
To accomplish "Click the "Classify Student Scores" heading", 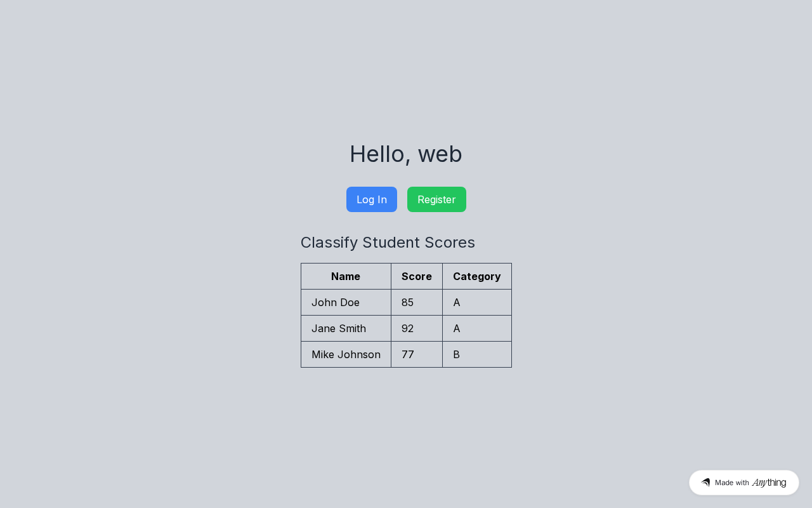I will pos(388,243).
